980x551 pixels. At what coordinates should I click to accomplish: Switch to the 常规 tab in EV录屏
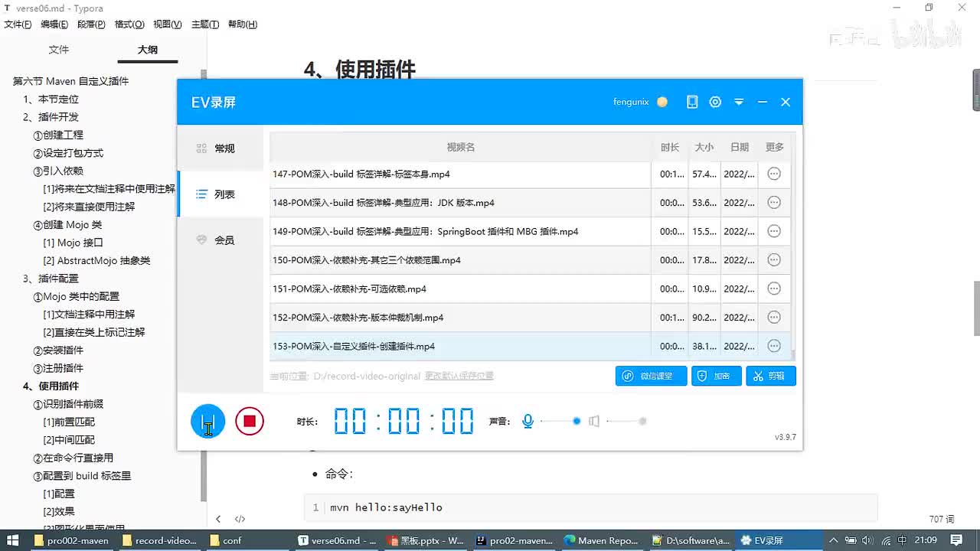(220, 148)
